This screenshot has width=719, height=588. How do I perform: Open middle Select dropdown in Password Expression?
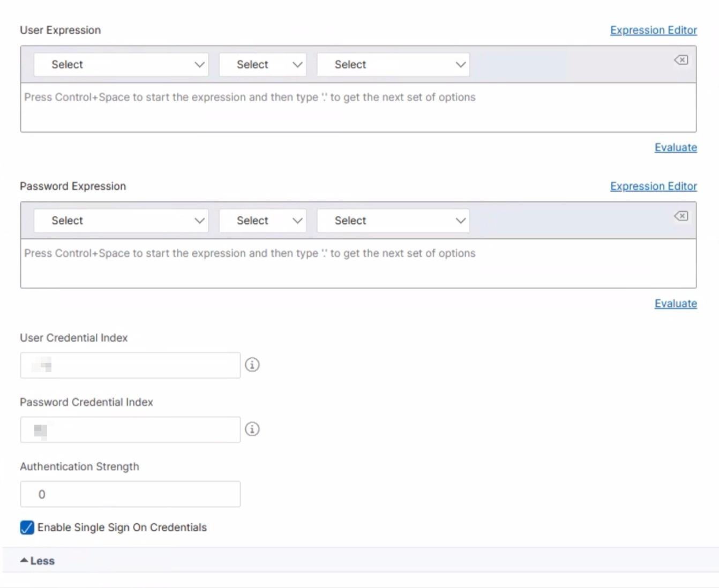(x=263, y=221)
